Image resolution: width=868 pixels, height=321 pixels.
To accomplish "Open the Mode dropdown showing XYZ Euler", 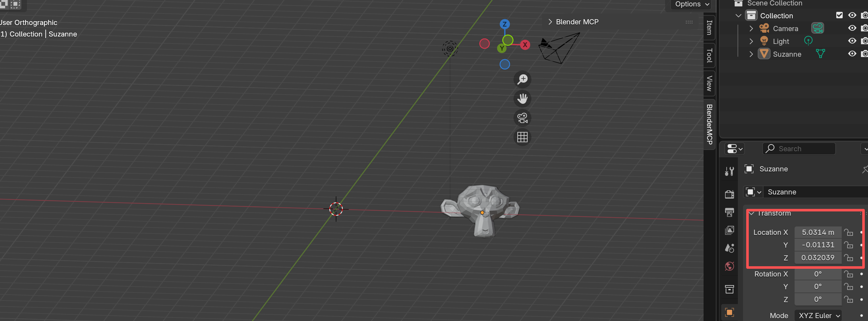I will (818, 316).
